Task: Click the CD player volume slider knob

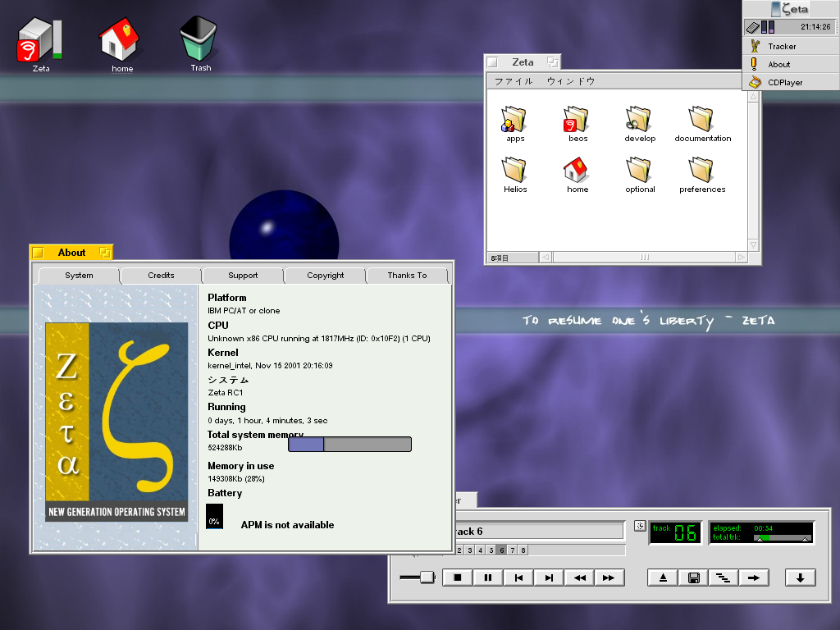Action: (x=427, y=577)
